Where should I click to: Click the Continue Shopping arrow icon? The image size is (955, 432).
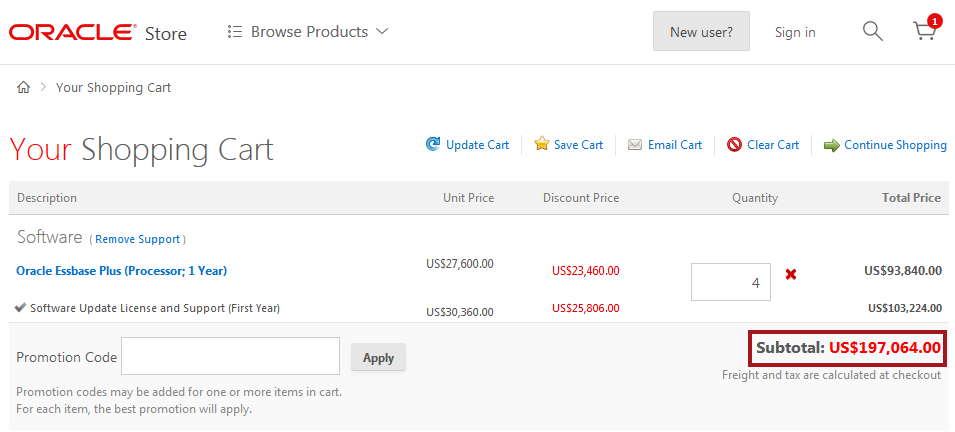coord(831,146)
